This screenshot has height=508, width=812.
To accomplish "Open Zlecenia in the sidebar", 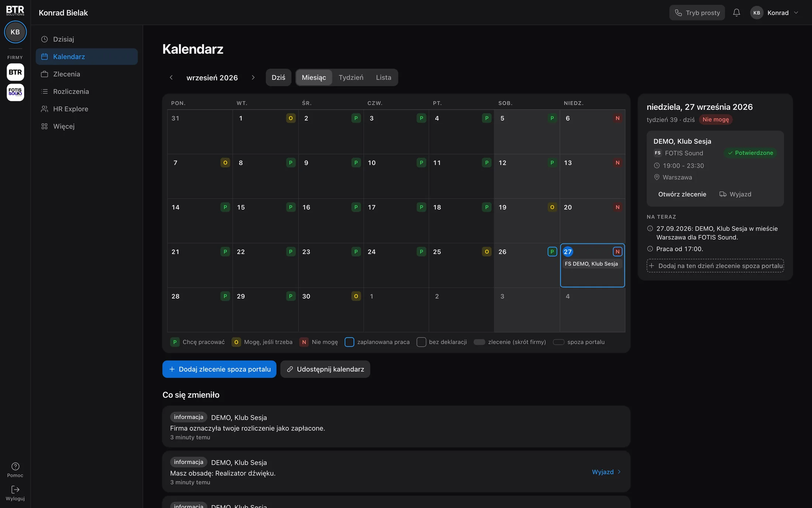I will pos(87,74).
